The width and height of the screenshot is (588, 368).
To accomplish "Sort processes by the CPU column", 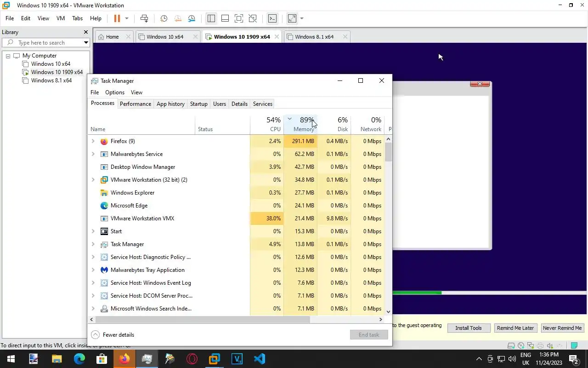I will [267, 124].
